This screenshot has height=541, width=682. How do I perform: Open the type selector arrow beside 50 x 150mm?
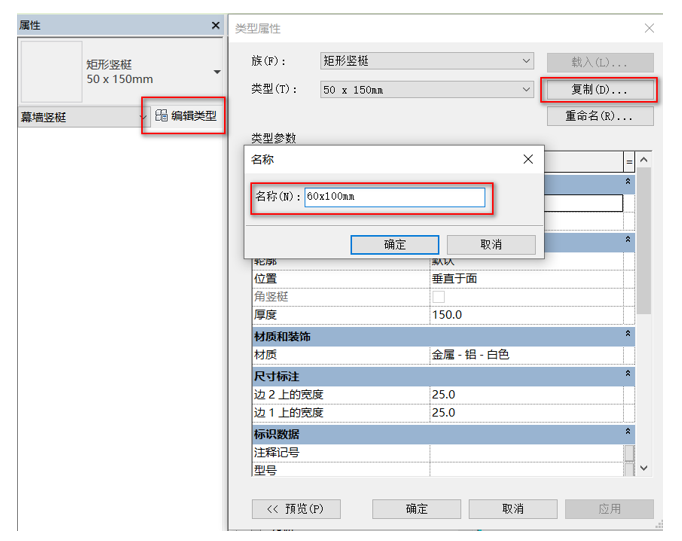(216, 72)
